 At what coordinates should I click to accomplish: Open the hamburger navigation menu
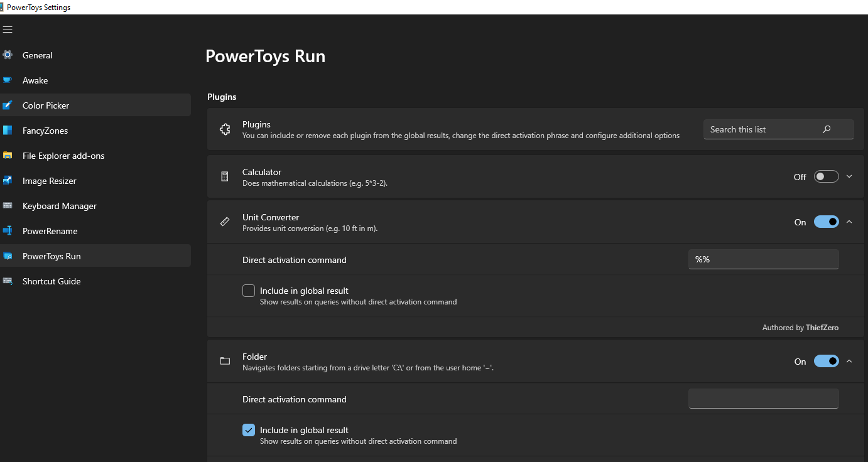point(8,29)
